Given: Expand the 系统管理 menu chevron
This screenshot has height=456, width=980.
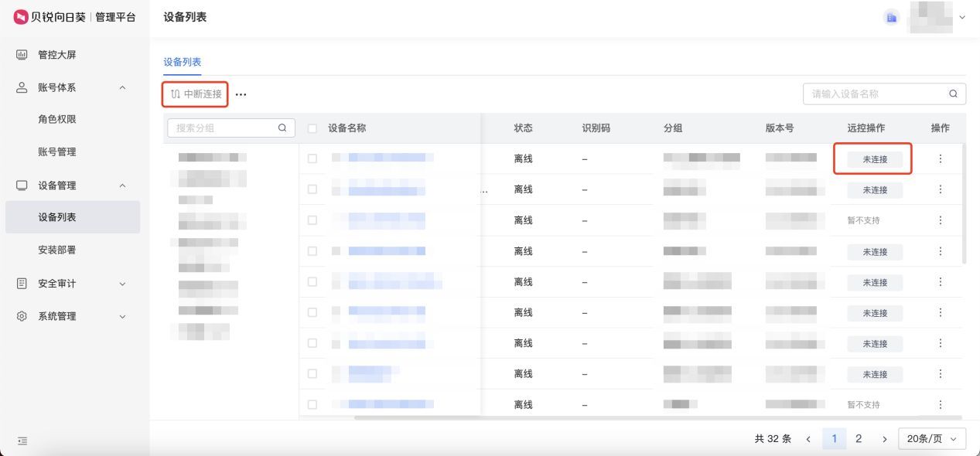Looking at the screenshot, I should (x=122, y=316).
